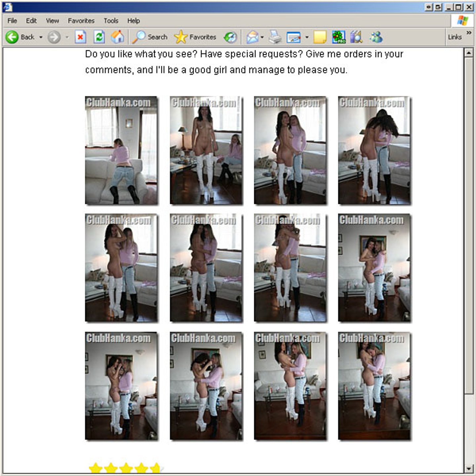This screenshot has width=476, height=476.
Task: Click the Back navigation button
Action: coord(20,37)
